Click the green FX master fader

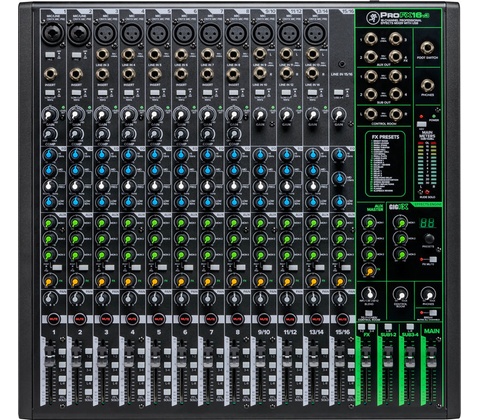pyautogui.click(x=366, y=357)
